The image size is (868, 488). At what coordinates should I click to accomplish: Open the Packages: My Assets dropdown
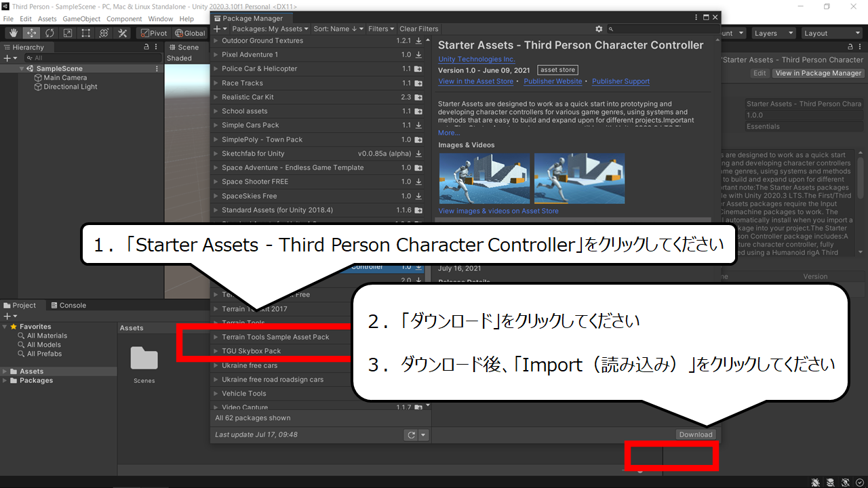tap(270, 29)
